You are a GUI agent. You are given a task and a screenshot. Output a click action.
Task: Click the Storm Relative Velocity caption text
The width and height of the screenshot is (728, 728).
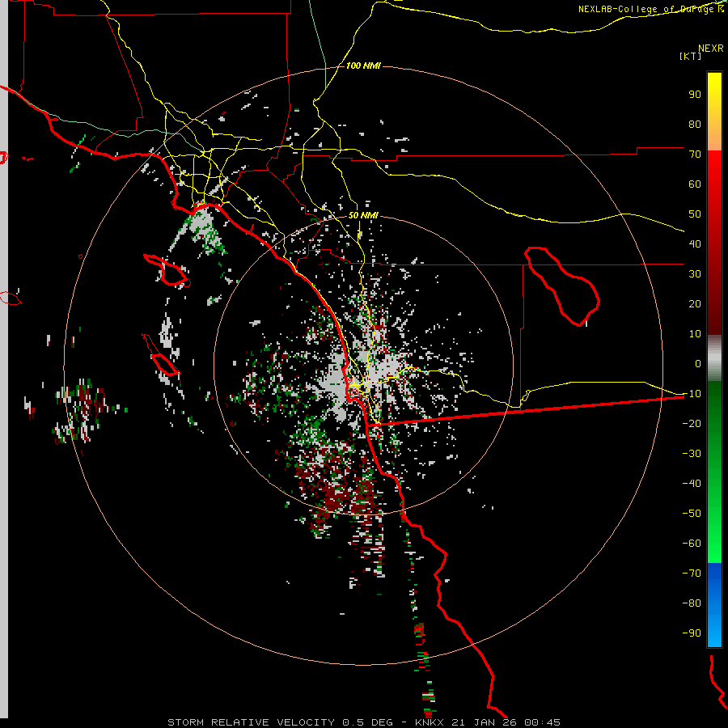[364, 722]
